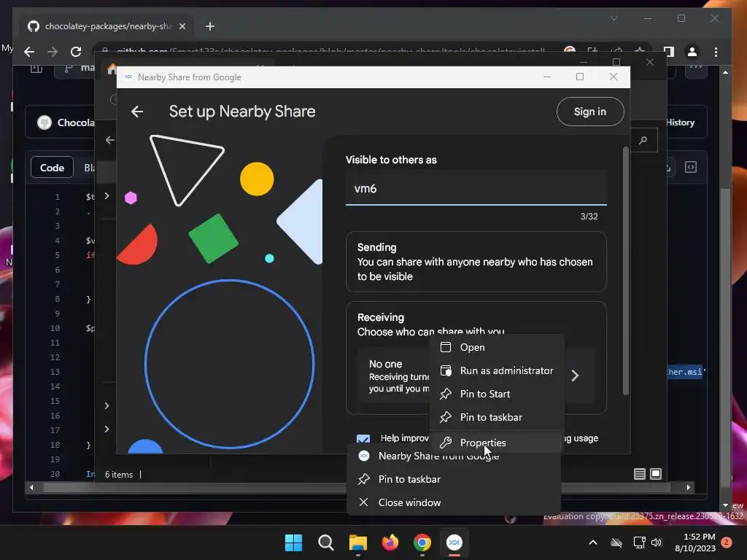Screen dimensions: 747x560
Task: Click the clock showing 1:52 PM
Action: (x=695, y=542)
